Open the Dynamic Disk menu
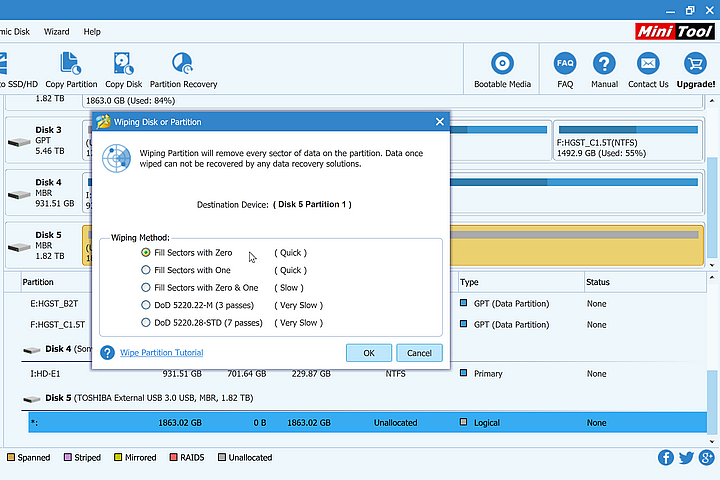Image resolution: width=720 pixels, height=480 pixels. 15,32
